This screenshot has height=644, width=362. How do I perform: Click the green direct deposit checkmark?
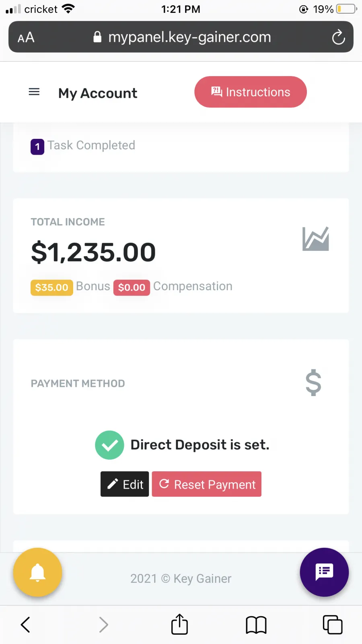pos(109,445)
